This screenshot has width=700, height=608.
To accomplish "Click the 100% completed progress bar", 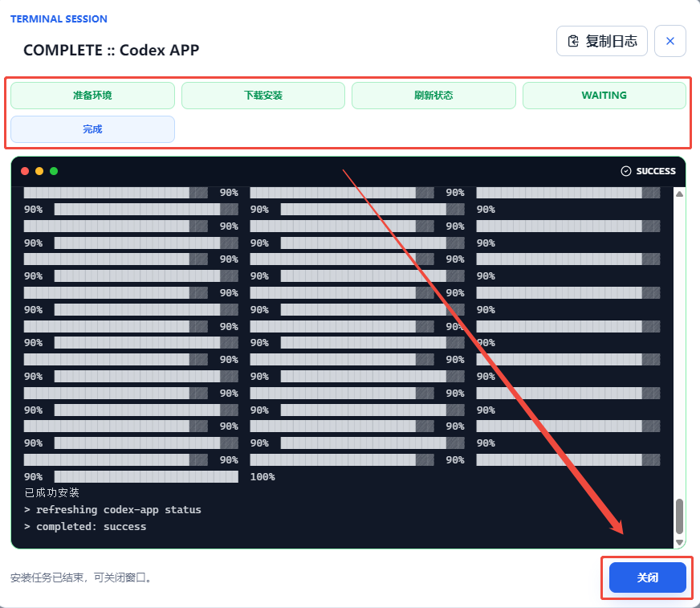I will coord(146,476).
